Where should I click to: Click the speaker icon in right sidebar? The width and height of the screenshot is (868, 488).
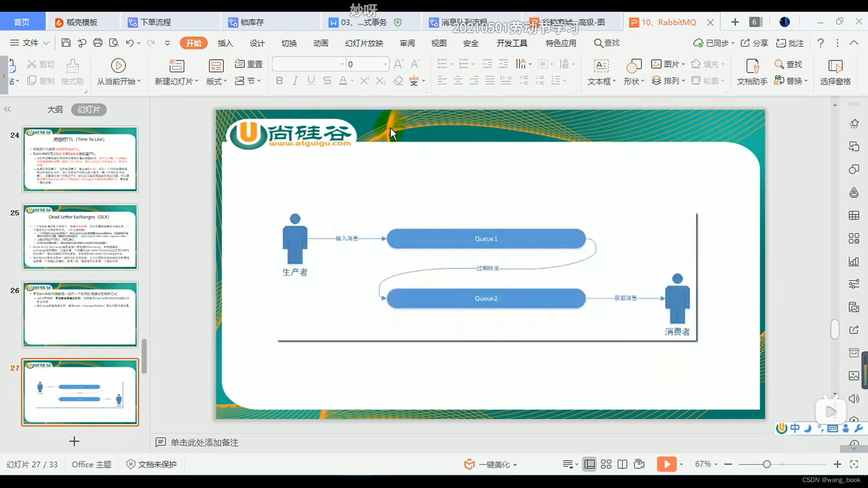coord(854,399)
